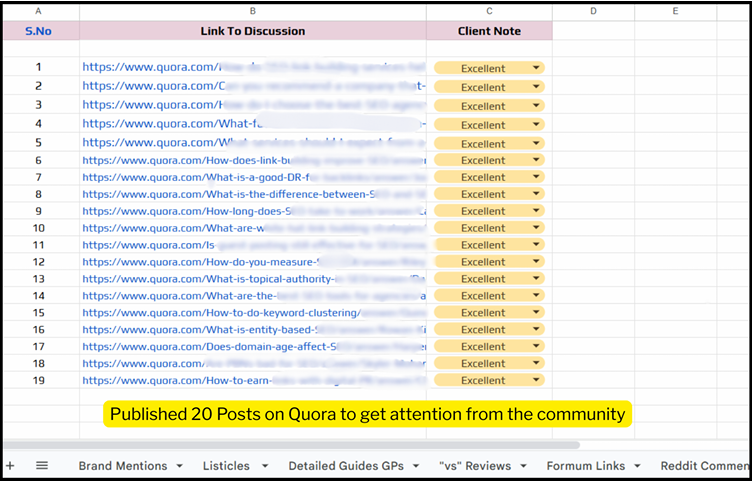Screen dimensions: 752x481
Task: Open Brand Mentions tab dropdown arrow
Action: (x=179, y=466)
